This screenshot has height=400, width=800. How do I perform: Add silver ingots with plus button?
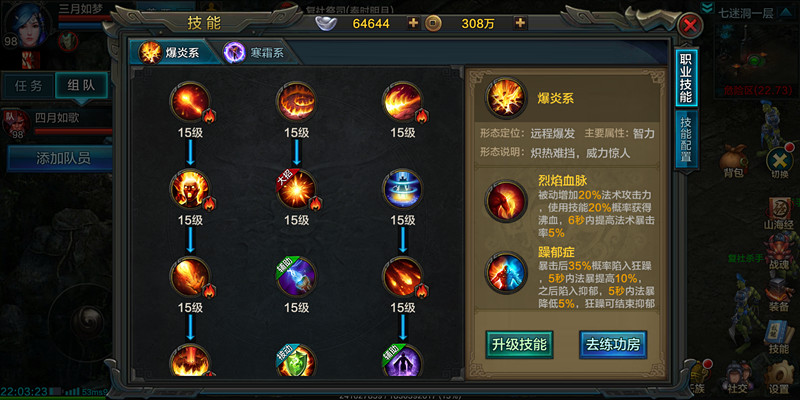413,23
